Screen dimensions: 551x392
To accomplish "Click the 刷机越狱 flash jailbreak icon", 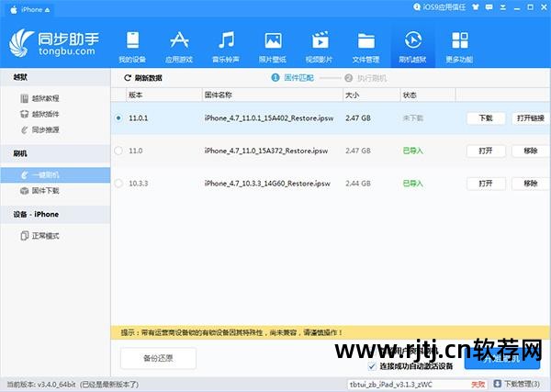I will [413, 39].
